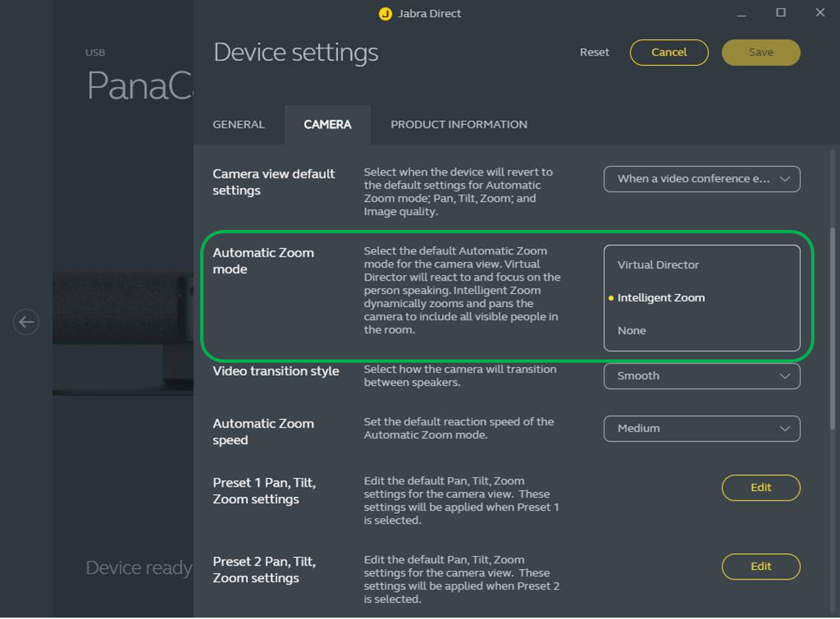Viewport: 840px width, 619px height.
Task: Choose Intelligent Zoom in the mode list
Action: (x=660, y=298)
